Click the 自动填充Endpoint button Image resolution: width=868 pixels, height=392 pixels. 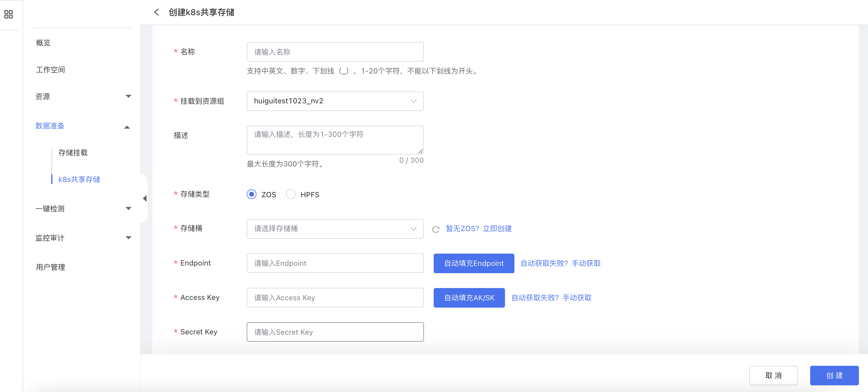pyautogui.click(x=473, y=263)
